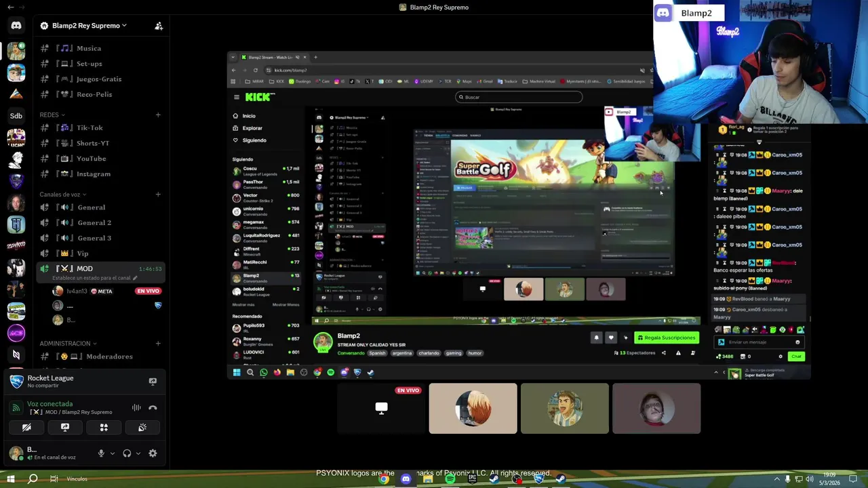Share your screen button in voice panel
This screenshot has width=868, height=488.
point(65,428)
